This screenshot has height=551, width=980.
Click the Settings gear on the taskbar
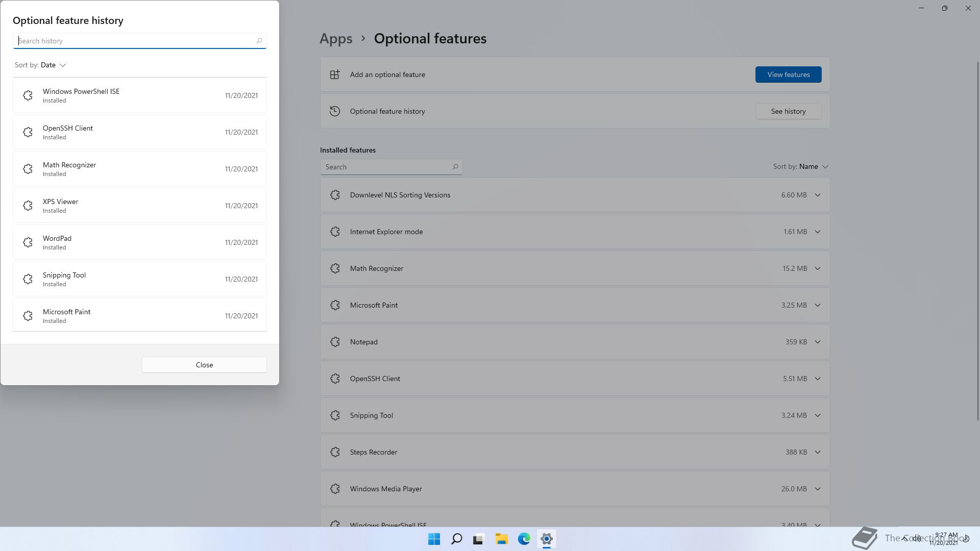(547, 539)
